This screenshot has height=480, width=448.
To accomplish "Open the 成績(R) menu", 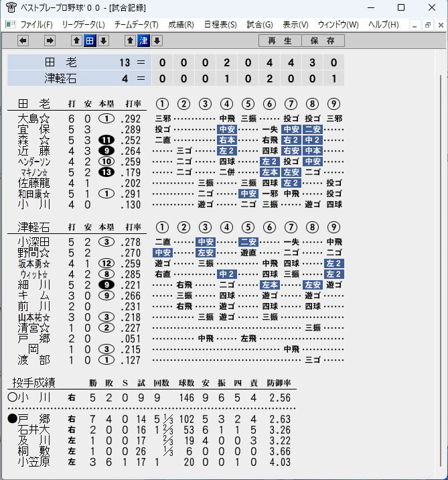I will point(181,25).
